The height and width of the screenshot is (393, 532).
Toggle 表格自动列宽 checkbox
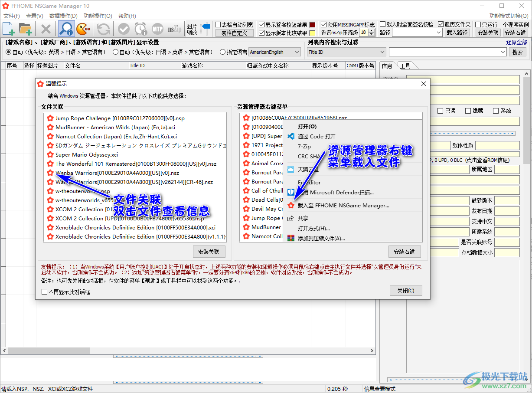click(218, 25)
